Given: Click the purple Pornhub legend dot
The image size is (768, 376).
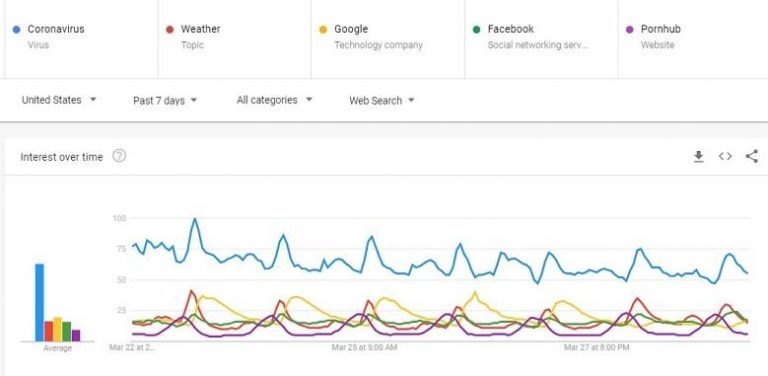Looking at the screenshot, I should [629, 29].
